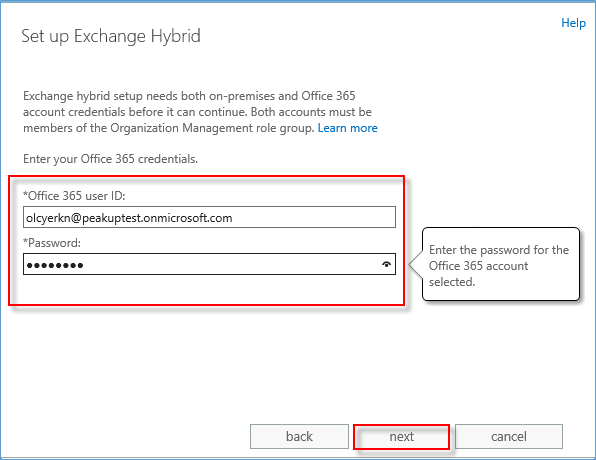Focus the Office 365 user ID field
596x460 pixels.
click(209, 217)
